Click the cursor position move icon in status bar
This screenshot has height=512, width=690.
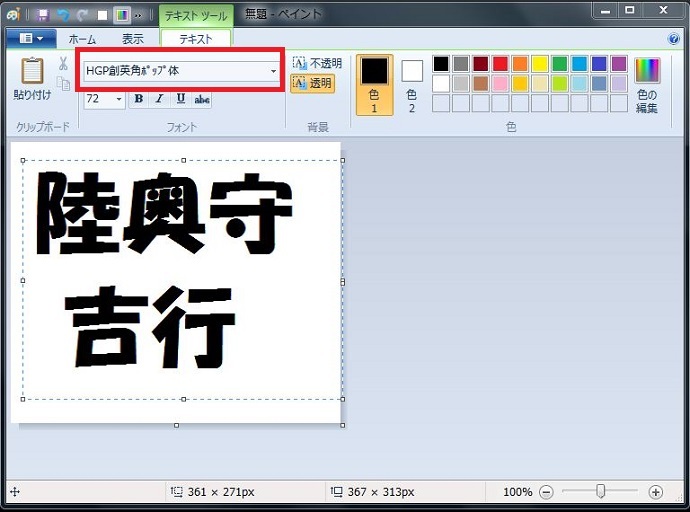coord(15,492)
